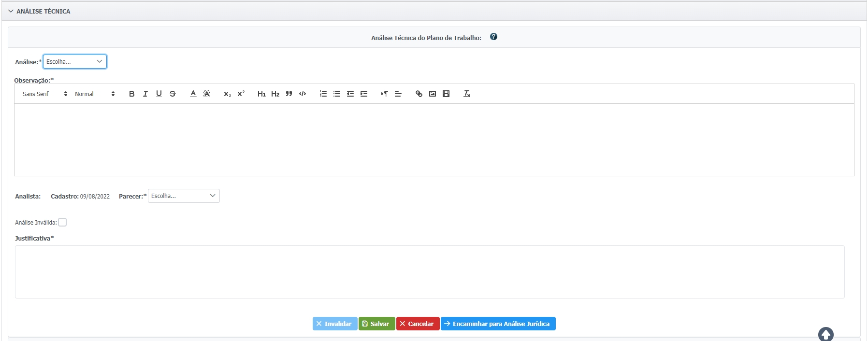Screen dimensions: 868x341
Task: Apply the code block format
Action: (x=303, y=94)
